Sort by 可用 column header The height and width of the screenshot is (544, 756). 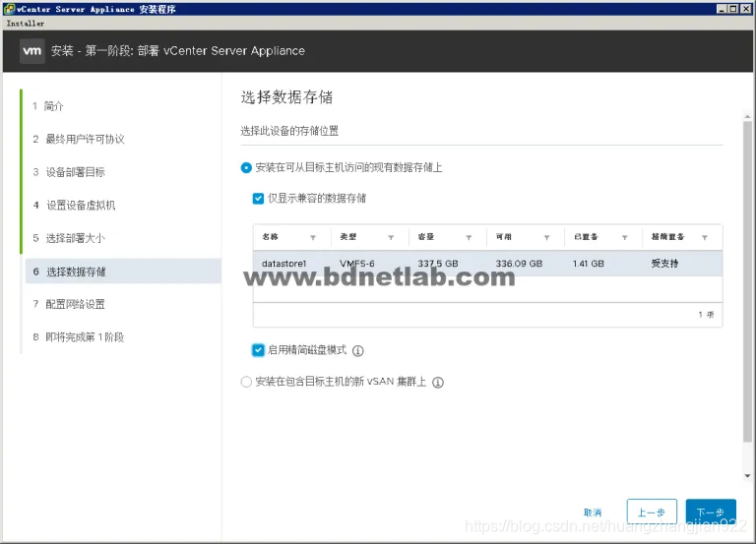(504, 237)
